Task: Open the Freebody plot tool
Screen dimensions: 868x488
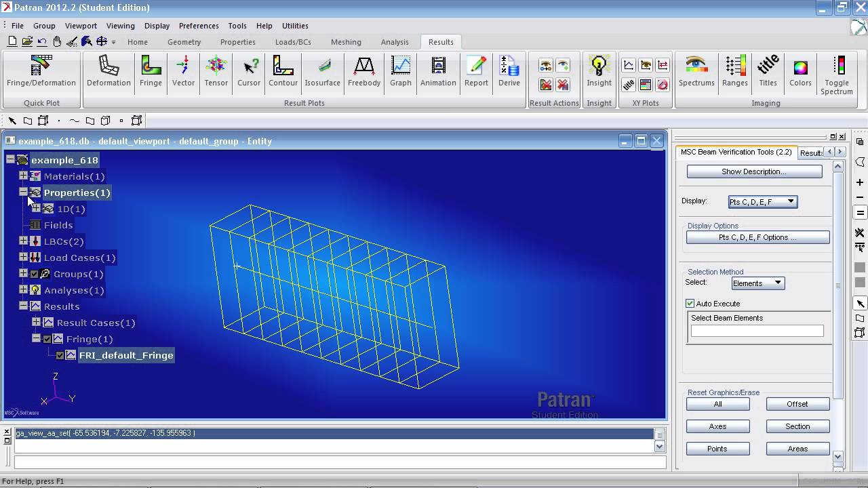Action: [364, 72]
